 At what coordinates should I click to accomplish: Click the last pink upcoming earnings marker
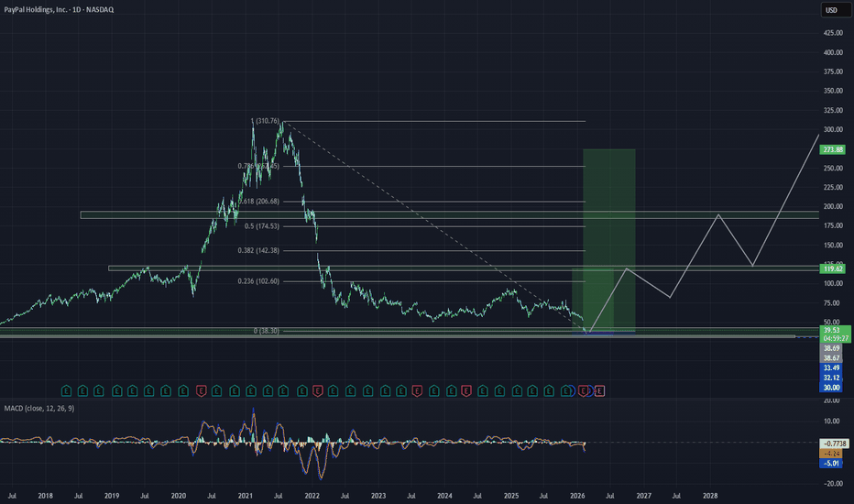pyautogui.click(x=599, y=390)
